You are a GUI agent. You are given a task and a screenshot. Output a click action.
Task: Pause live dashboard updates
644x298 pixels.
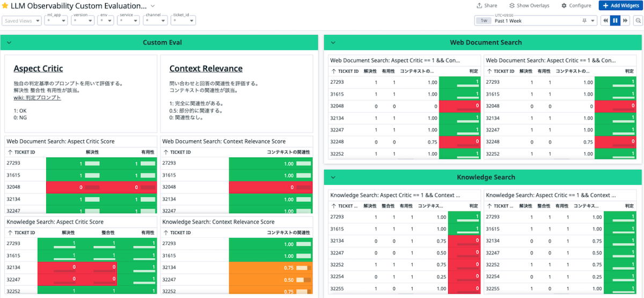[615, 20]
